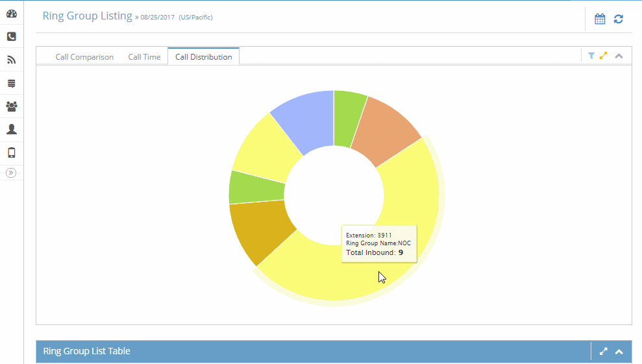
Task: Click the RSS feed sidebar icon
Action: coord(12,60)
